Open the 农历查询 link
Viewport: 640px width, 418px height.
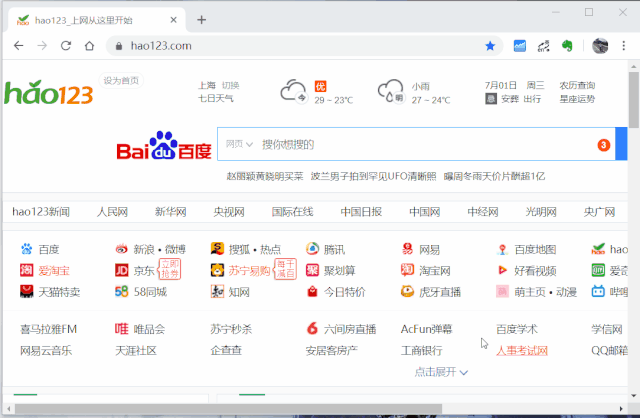(577, 85)
